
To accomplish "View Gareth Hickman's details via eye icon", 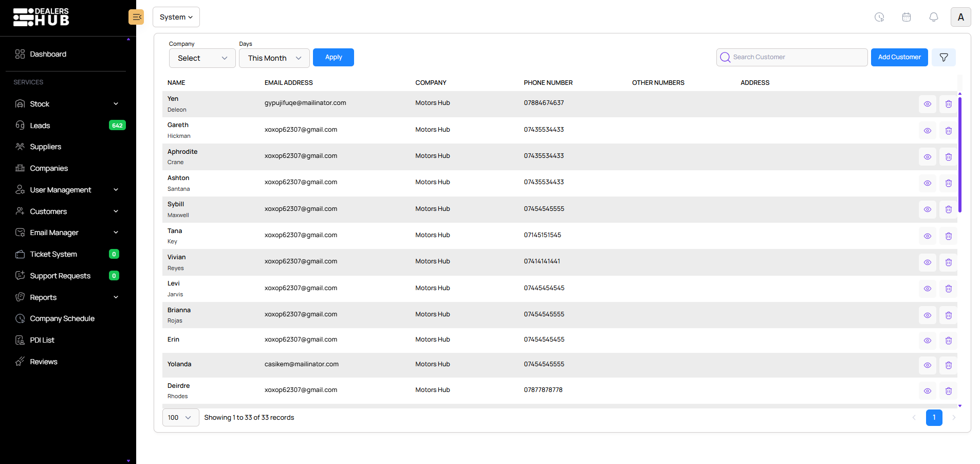I will pyautogui.click(x=927, y=131).
